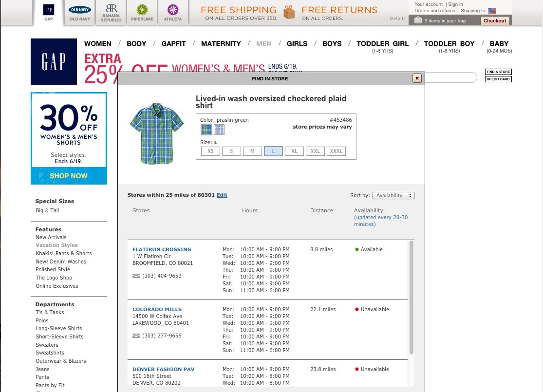
Task: Open the Sort by Availability dropdown
Action: 393,196
